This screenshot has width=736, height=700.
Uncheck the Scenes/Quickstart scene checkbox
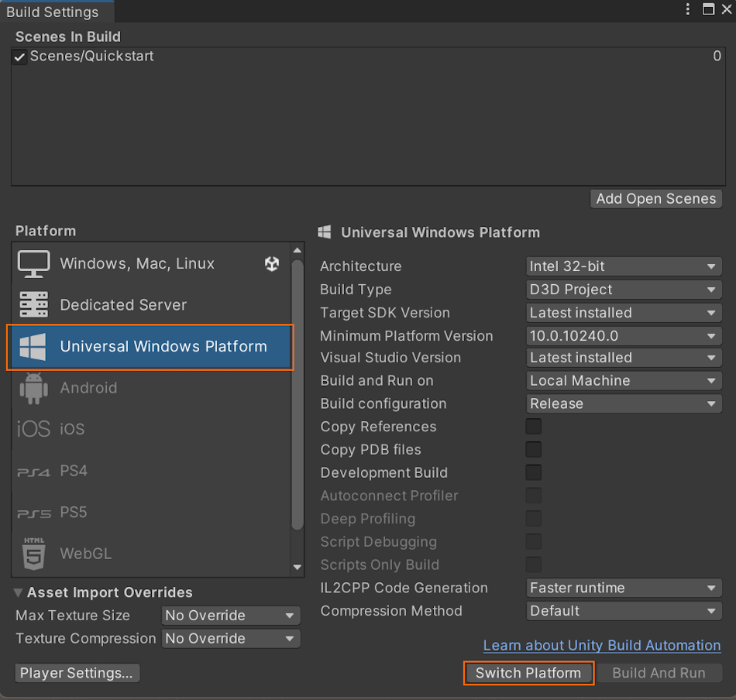point(19,57)
